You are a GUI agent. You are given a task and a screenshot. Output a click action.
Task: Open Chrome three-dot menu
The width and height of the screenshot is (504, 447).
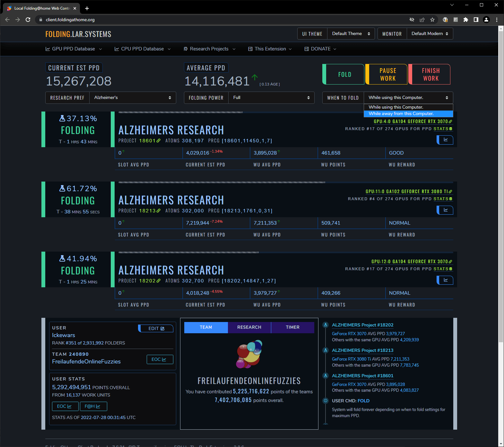pyautogui.click(x=497, y=20)
